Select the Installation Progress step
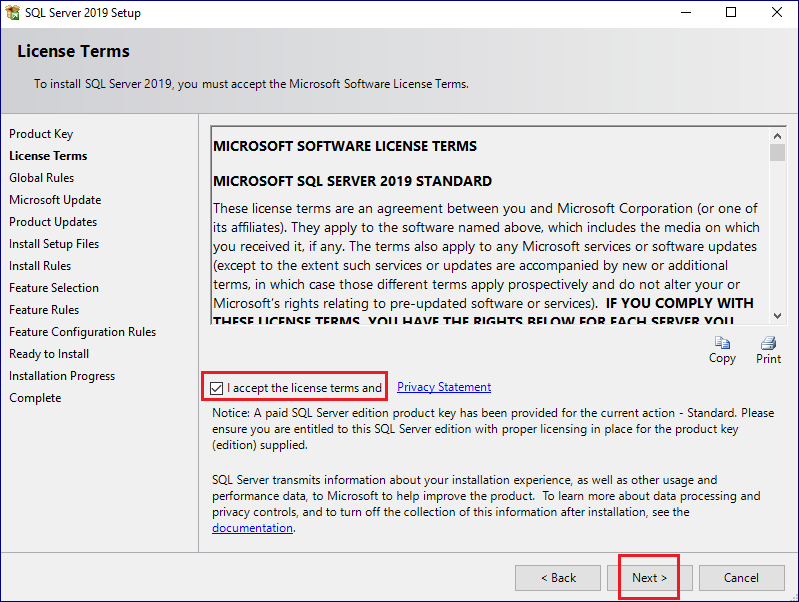This screenshot has width=799, height=602. [62, 376]
